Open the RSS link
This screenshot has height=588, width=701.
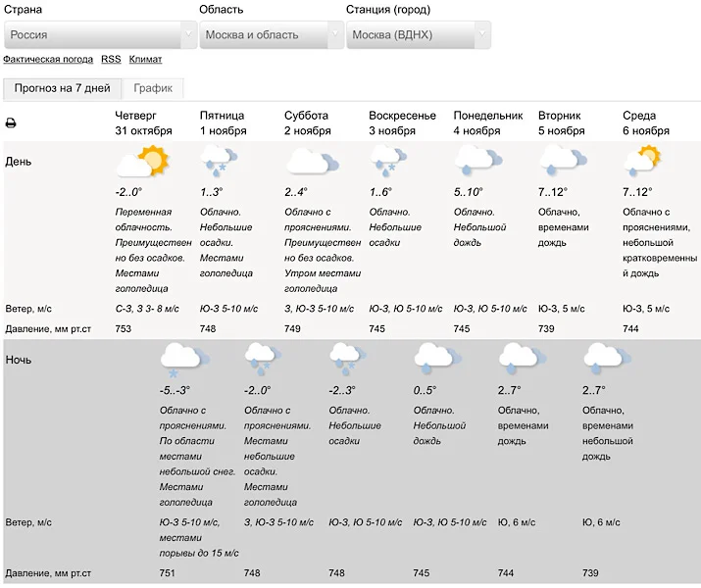(x=111, y=59)
